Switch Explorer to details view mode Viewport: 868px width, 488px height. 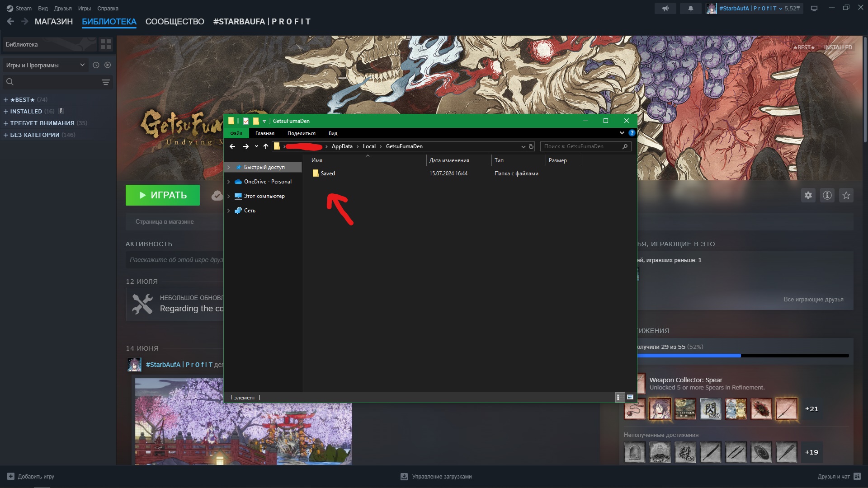[x=619, y=397]
